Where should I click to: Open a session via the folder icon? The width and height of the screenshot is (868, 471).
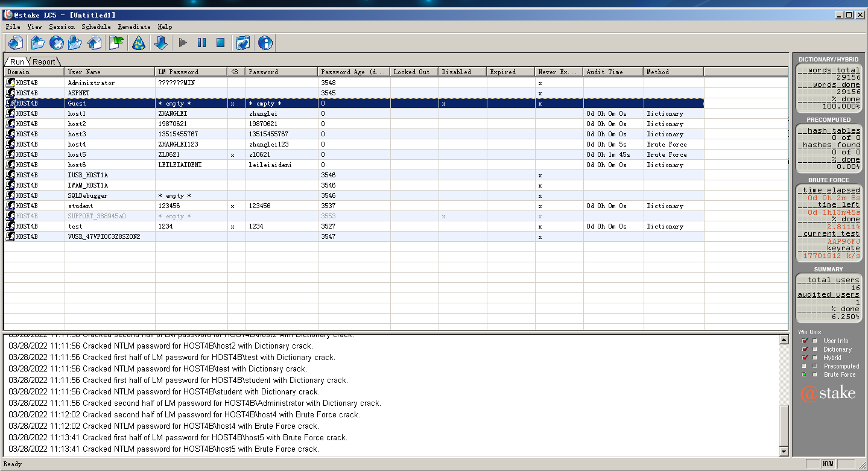click(38, 43)
